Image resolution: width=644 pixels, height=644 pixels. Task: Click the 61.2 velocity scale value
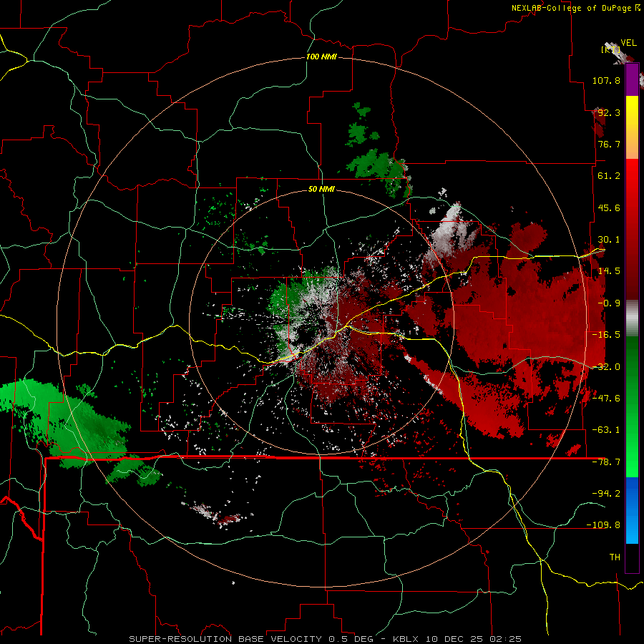609,176
